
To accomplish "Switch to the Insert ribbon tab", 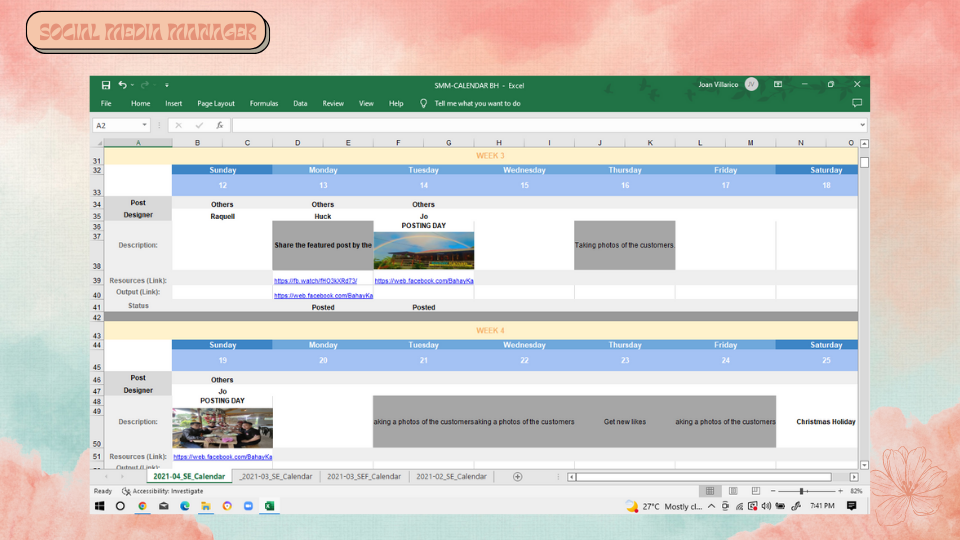I will pyautogui.click(x=173, y=103).
